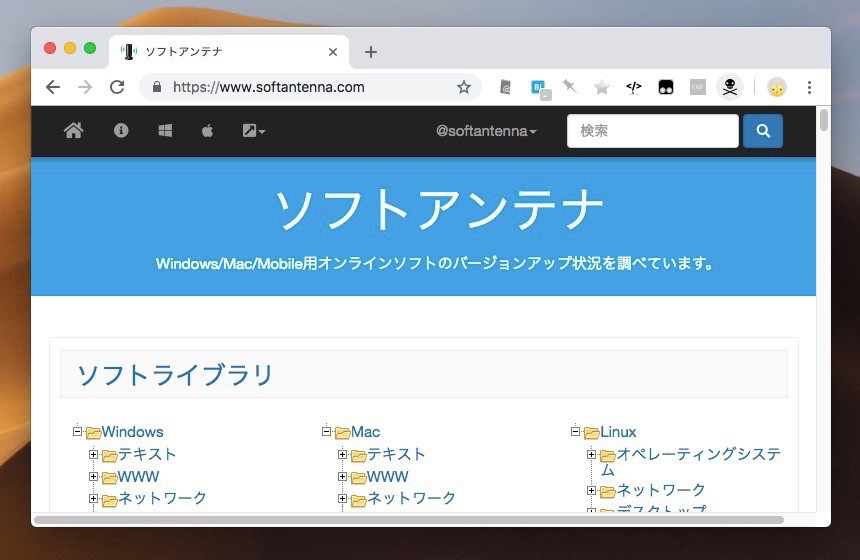Click the gray star extension icon
Screen dimensions: 860x560
[602, 87]
